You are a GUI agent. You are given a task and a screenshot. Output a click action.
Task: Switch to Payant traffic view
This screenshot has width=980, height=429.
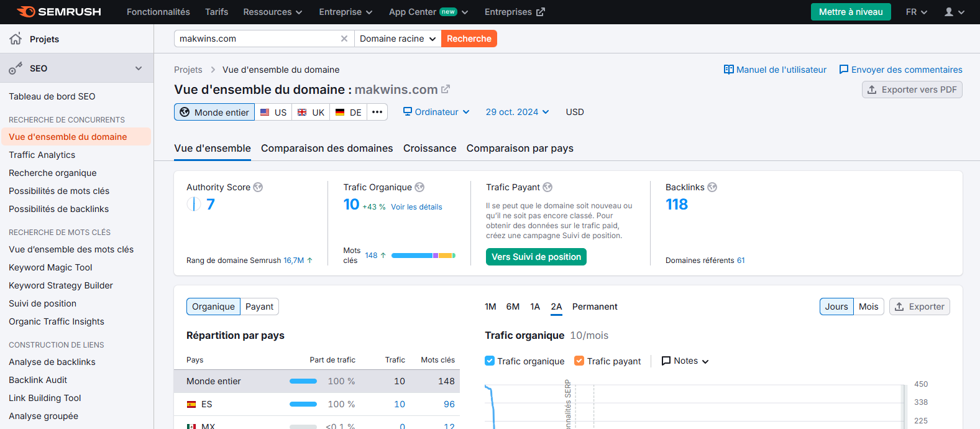(259, 307)
